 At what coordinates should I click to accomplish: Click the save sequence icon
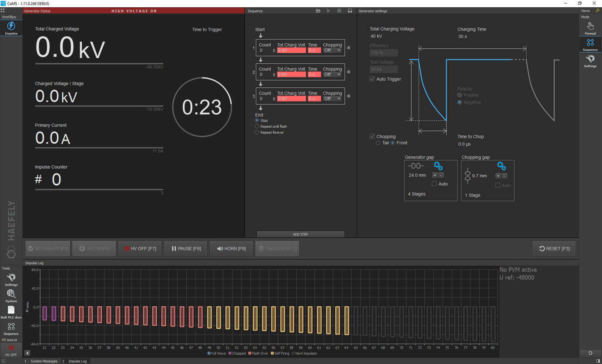pos(350,11)
